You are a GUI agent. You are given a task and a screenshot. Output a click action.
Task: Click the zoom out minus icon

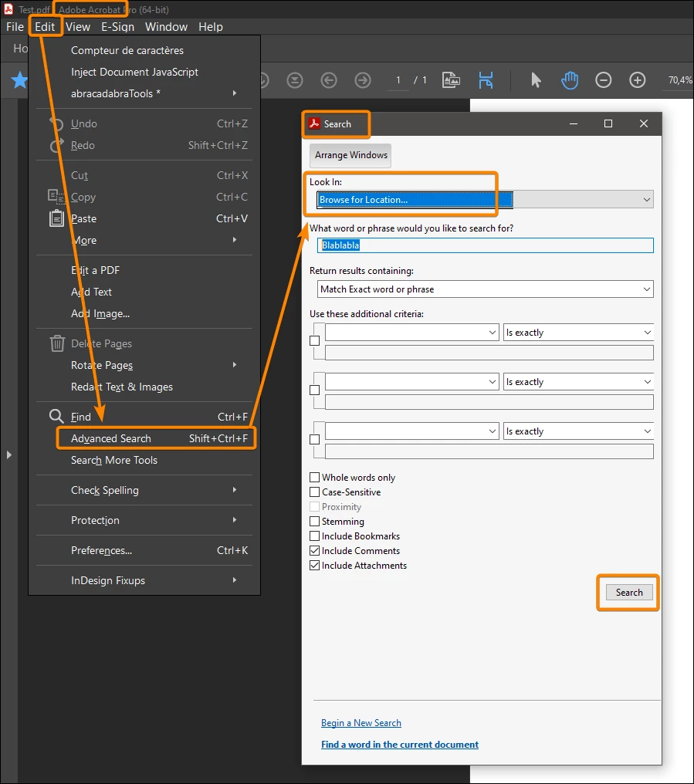click(604, 80)
